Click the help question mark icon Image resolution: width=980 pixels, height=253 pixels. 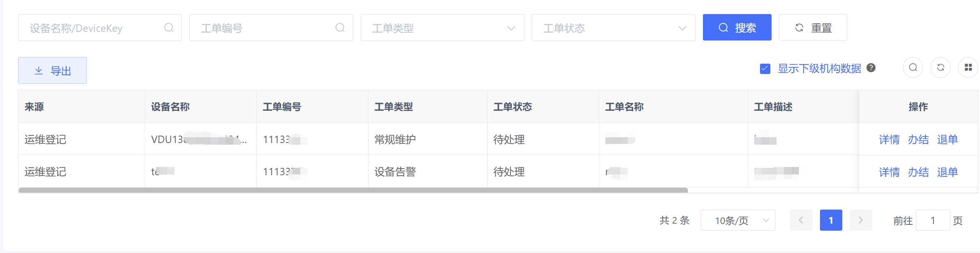(x=871, y=68)
